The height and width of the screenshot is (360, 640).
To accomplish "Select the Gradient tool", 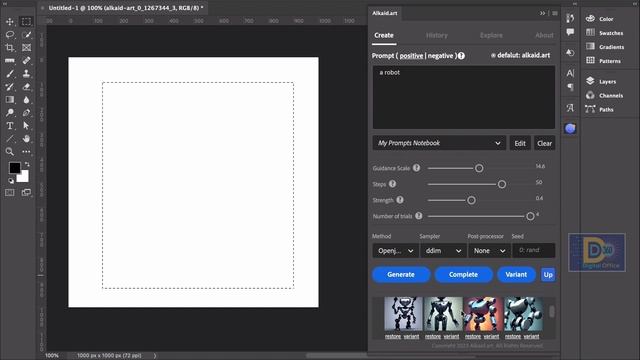I will (10, 100).
